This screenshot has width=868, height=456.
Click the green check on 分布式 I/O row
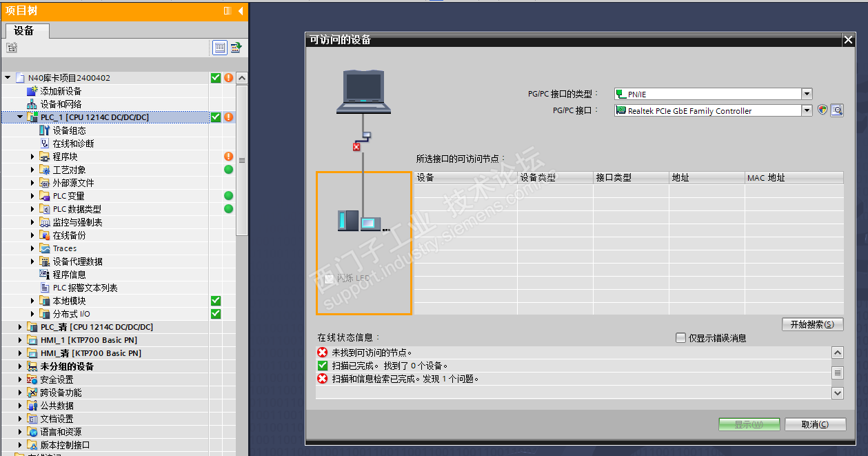[x=216, y=314]
